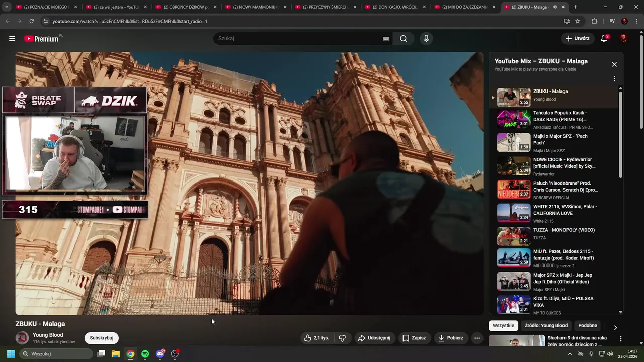The height and width of the screenshot is (362, 644).
Task: Switch to MIX DO ZAJEŻDŻANIA browser tab
Action: 464,7
